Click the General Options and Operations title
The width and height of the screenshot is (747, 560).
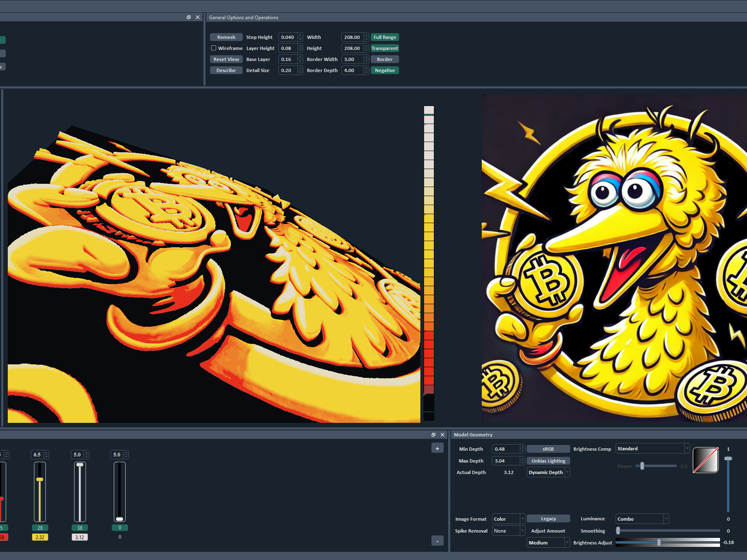point(244,18)
